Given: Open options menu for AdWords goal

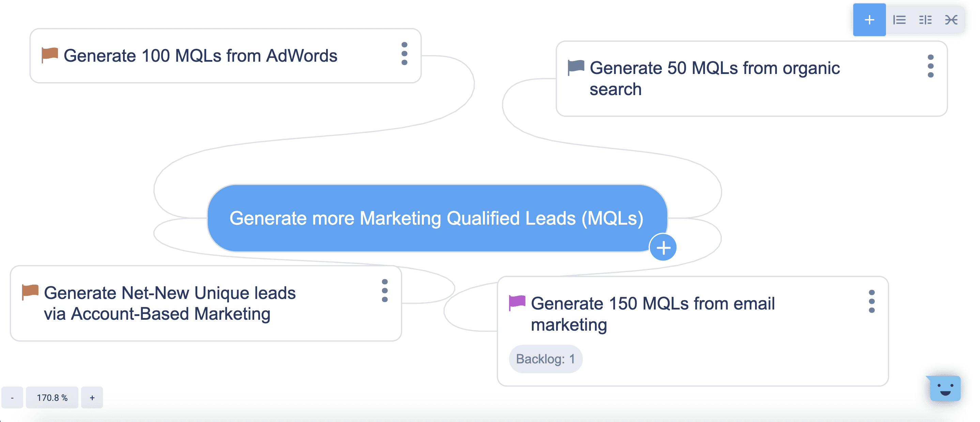Looking at the screenshot, I should [404, 54].
